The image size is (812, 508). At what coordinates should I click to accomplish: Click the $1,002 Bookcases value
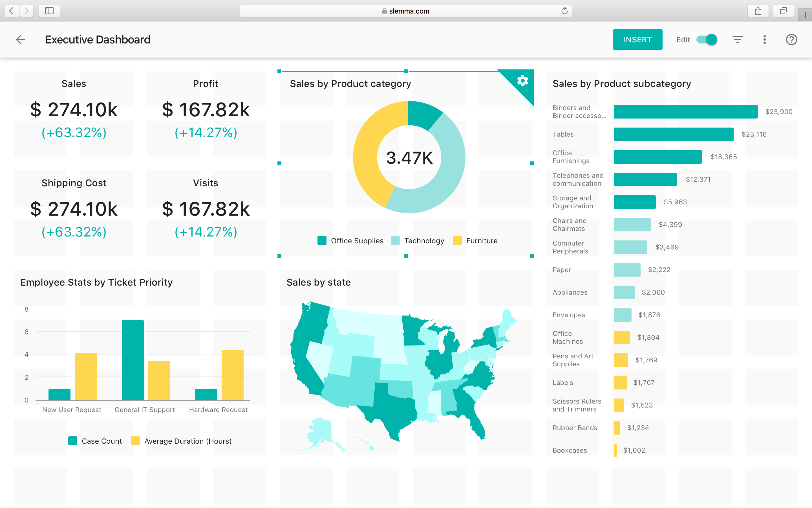coord(634,450)
